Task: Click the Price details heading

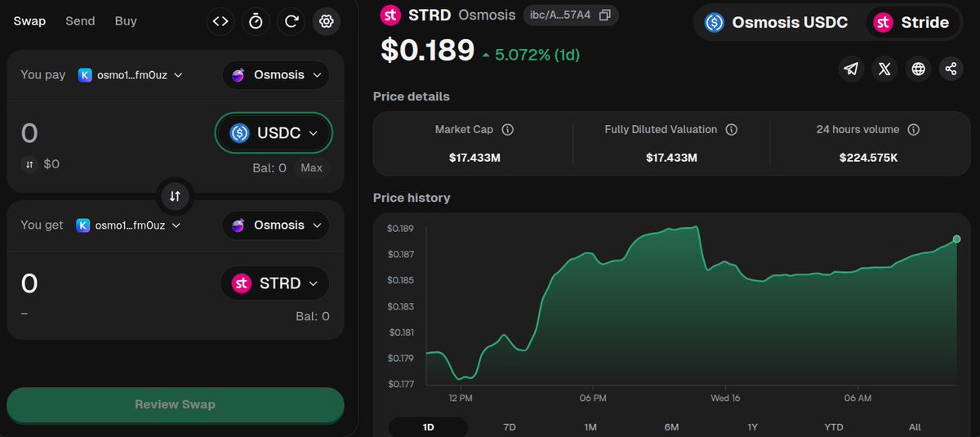Action: coord(412,96)
